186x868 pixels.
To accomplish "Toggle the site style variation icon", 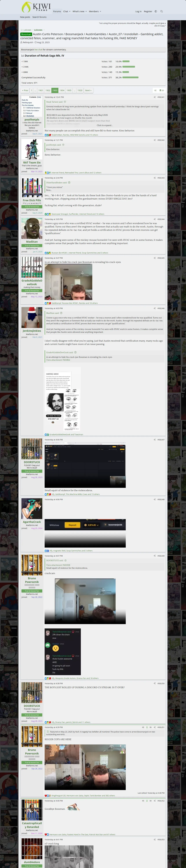I will (156, 11).
